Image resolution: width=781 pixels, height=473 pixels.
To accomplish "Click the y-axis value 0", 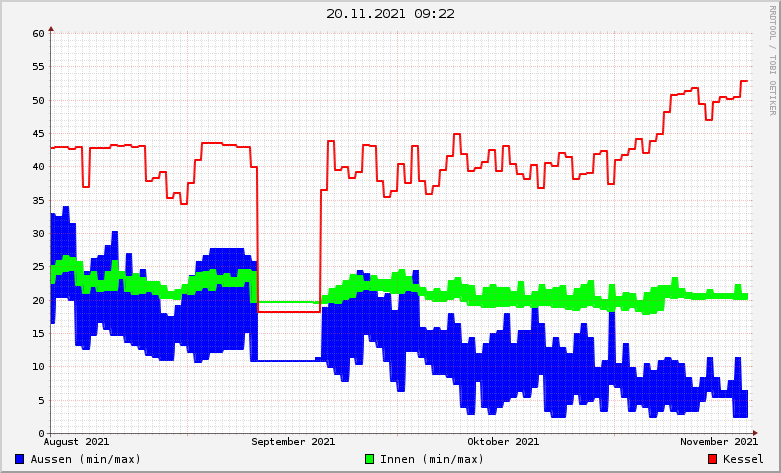I will pos(41,434).
